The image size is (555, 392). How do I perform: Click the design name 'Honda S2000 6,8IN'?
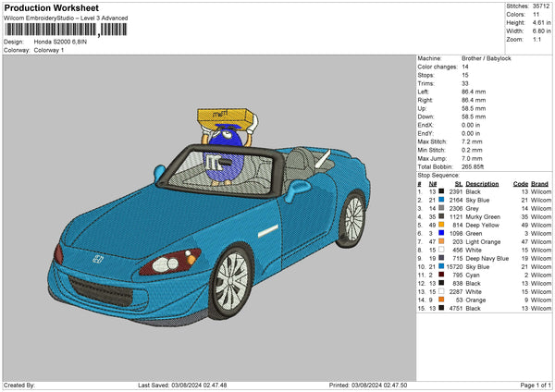(60, 42)
